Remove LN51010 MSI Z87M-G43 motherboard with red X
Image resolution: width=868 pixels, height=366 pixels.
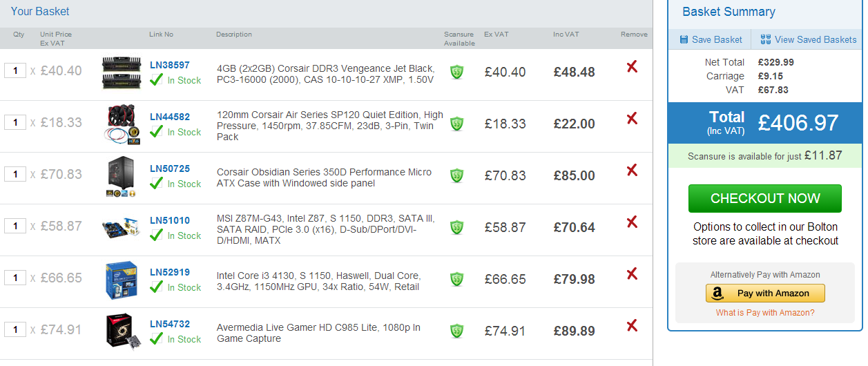[x=631, y=222]
